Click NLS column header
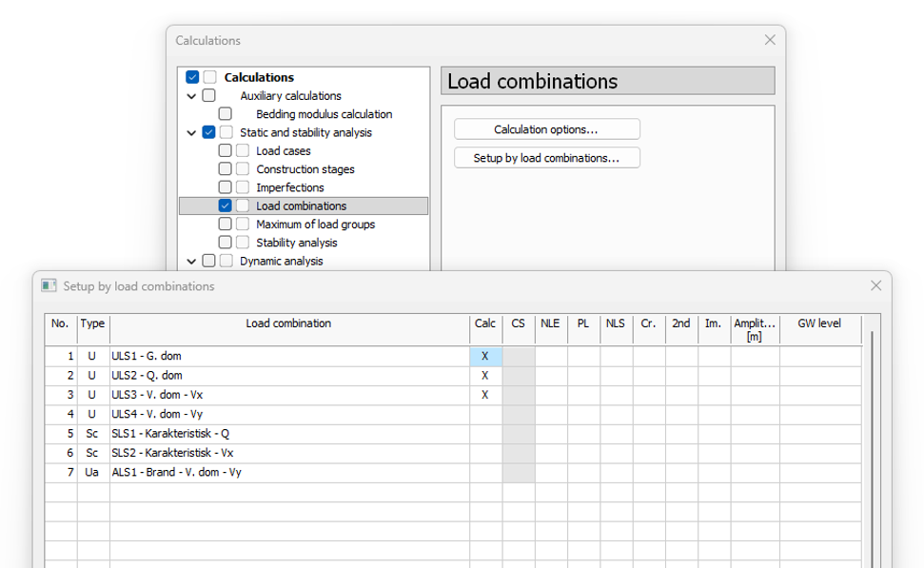924x568 pixels. (x=617, y=329)
